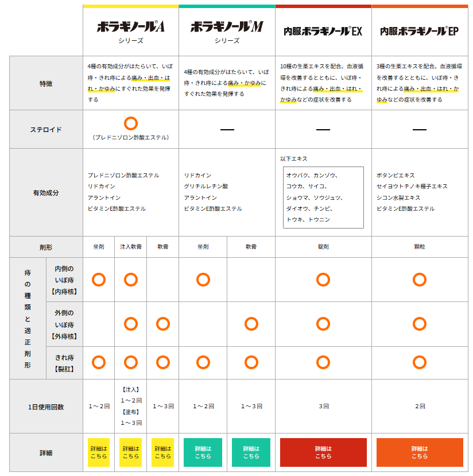The image size is (473, 476).
Task: Select the 内服ボラギノールEX logo heading
Action: pyautogui.click(x=323, y=31)
